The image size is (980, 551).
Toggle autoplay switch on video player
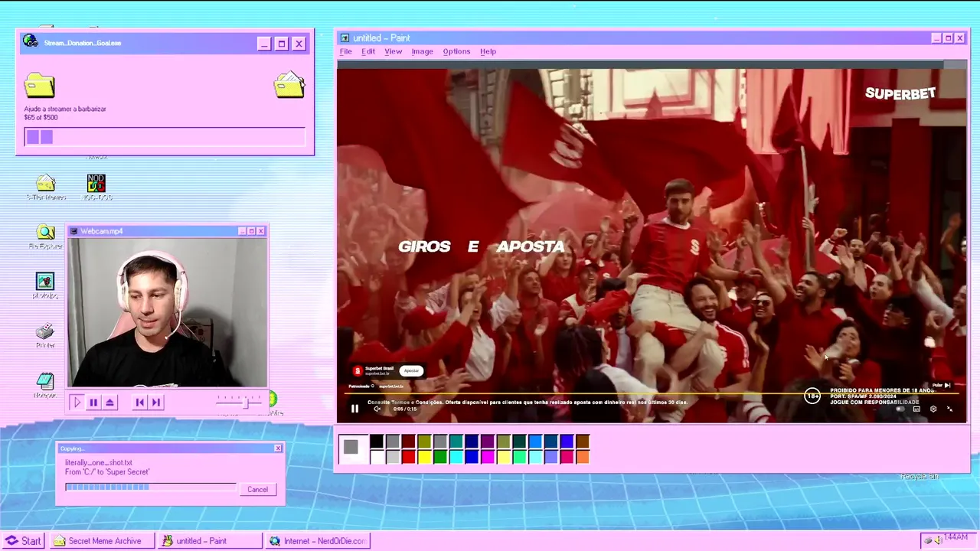pos(900,409)
